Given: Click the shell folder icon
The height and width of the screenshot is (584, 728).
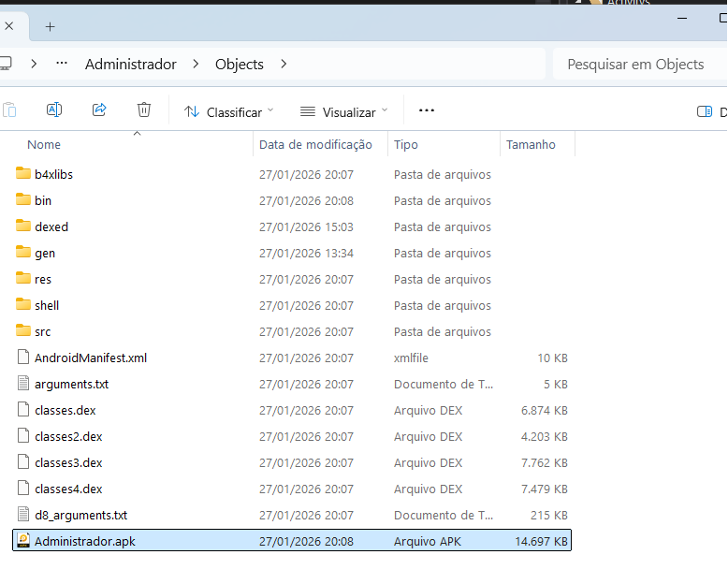Looking at the screenshot, I should coord(22,304).
